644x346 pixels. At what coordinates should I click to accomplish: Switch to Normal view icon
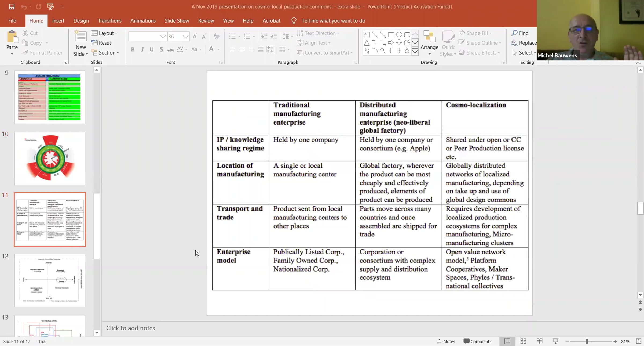(507, 341)
